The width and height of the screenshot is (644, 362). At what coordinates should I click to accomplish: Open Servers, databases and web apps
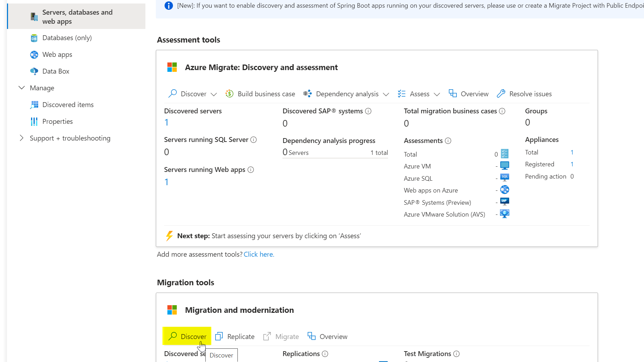click(76, 16)
